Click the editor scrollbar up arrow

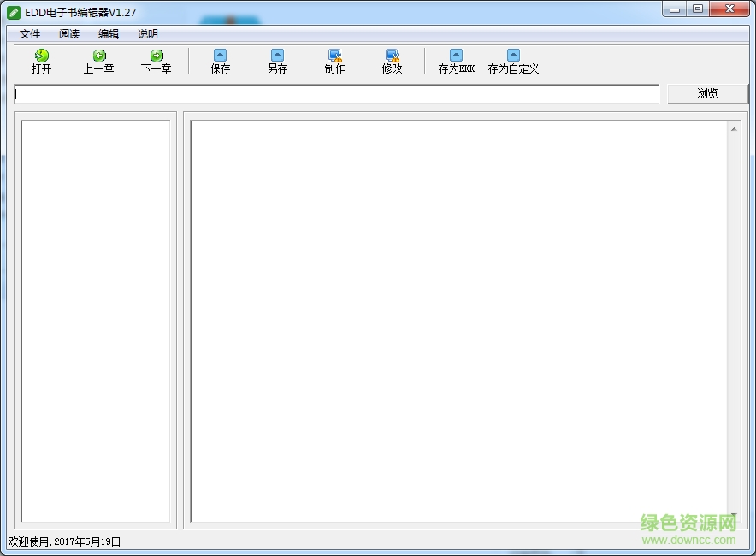tap(734, 129)
